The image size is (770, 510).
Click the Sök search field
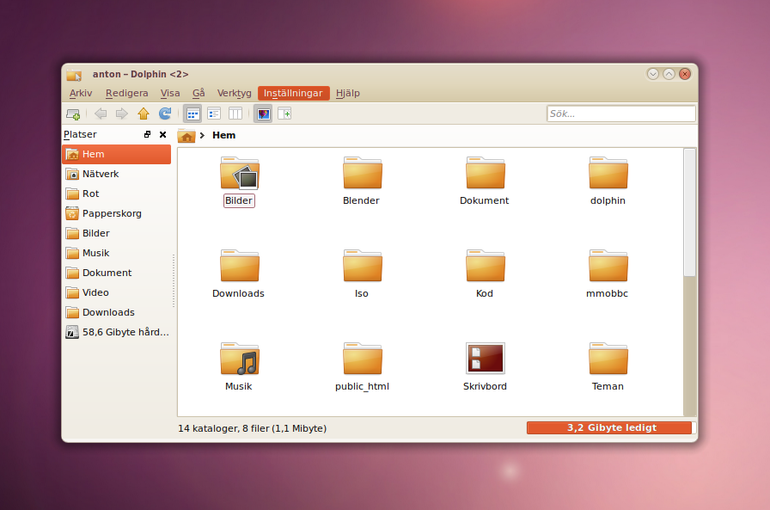click(x=621, y=114)
